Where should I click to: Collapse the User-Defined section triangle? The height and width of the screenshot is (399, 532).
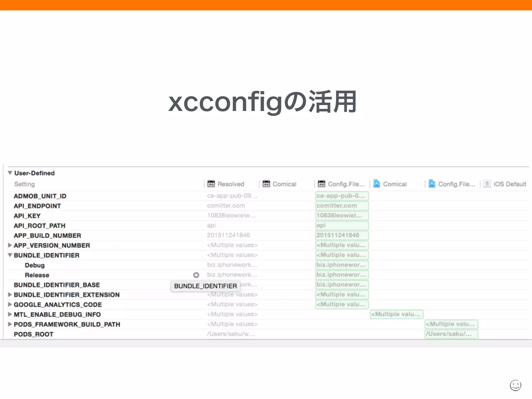click(10, 173)
